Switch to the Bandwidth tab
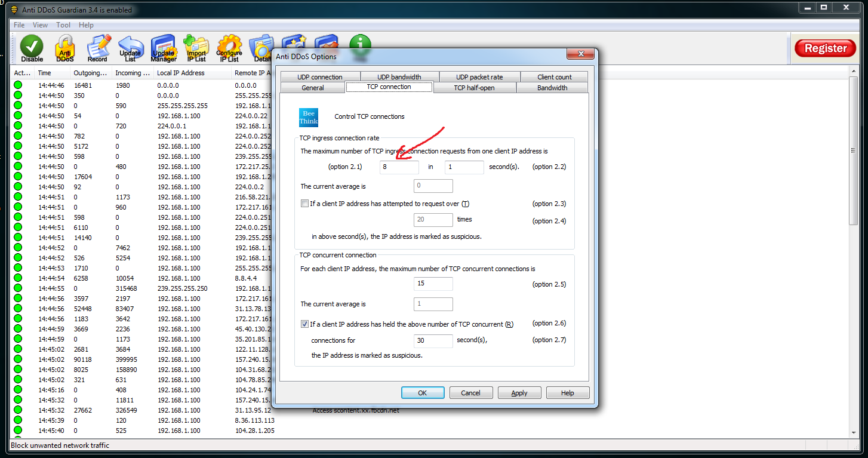Screen dimensions: 868x458 pyautogui.click(x=552, y=88)
